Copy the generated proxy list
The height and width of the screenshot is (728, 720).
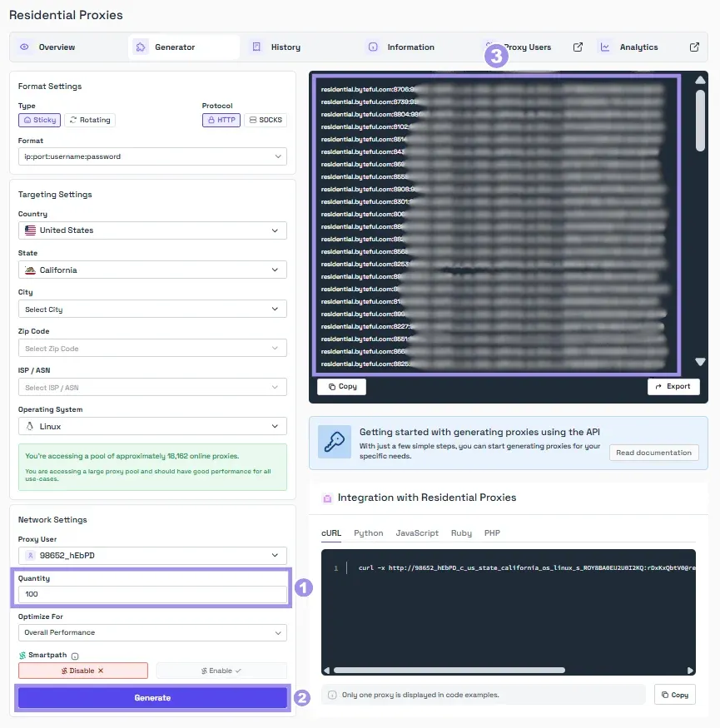click(341, 386)
